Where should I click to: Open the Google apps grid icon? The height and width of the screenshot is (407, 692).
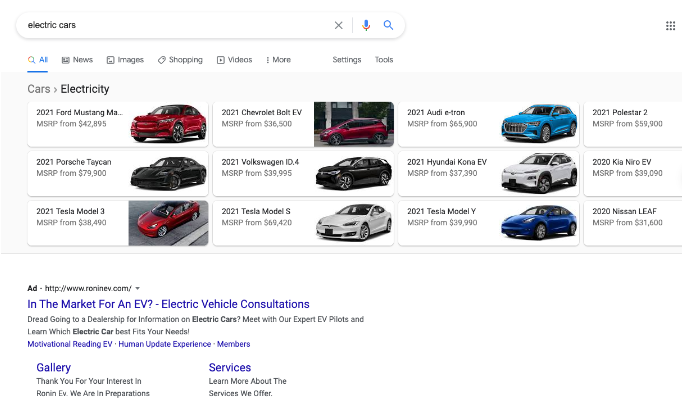point(670,26)
